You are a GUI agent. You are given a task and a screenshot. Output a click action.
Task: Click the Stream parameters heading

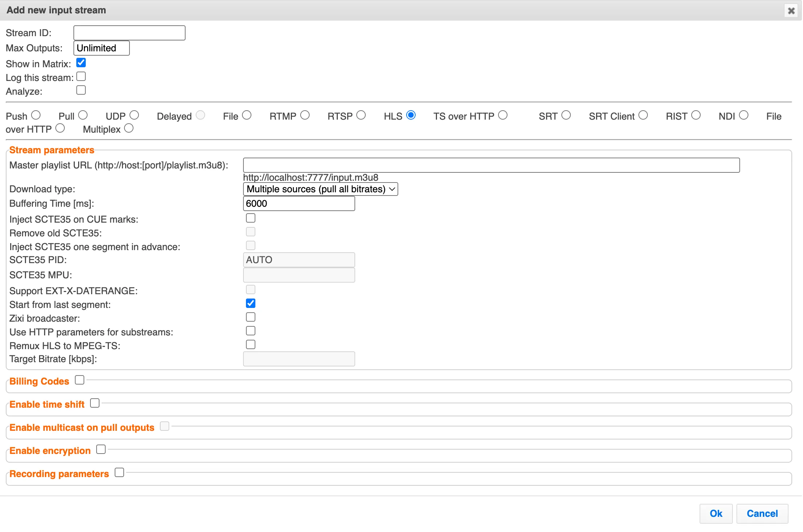(52, 150)
